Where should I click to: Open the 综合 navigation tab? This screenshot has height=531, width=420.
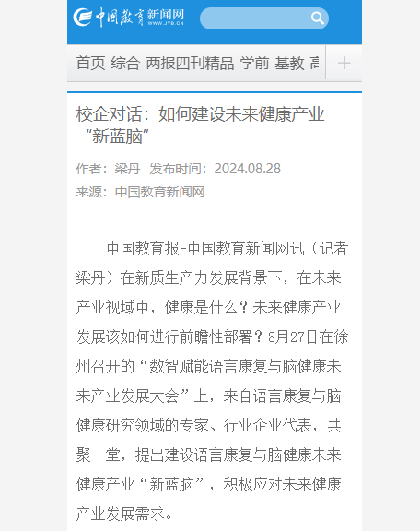125,64
